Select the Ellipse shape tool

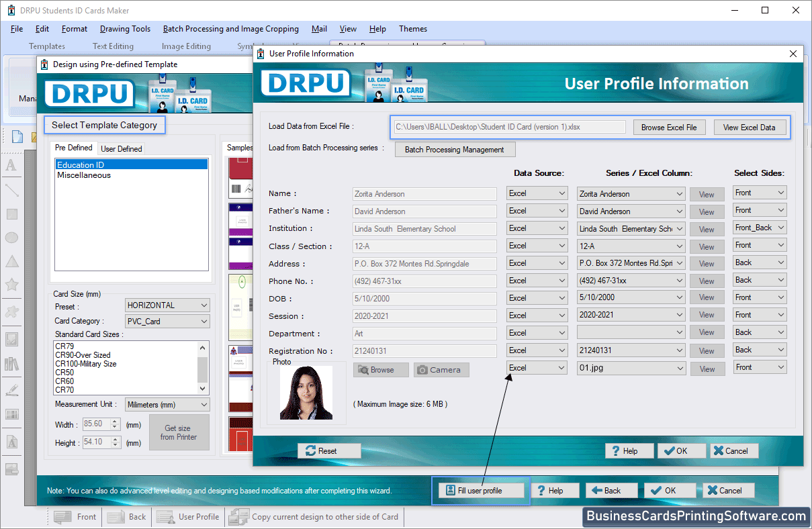[x=11, y=238]
